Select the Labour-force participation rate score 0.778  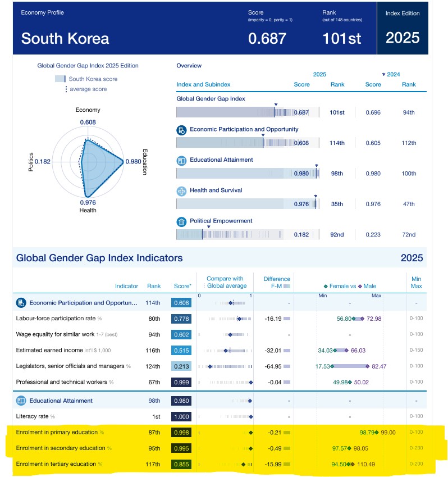click(181, 319)
